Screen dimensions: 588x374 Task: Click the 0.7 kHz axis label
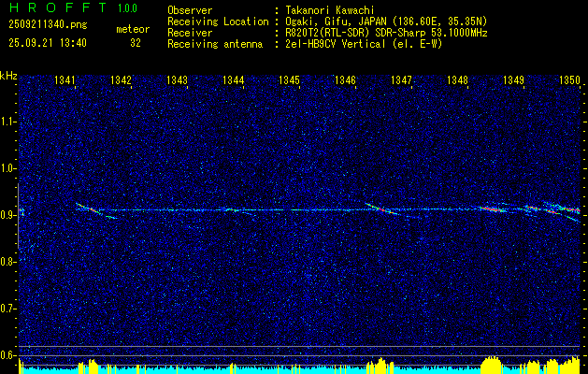(8, 309)
